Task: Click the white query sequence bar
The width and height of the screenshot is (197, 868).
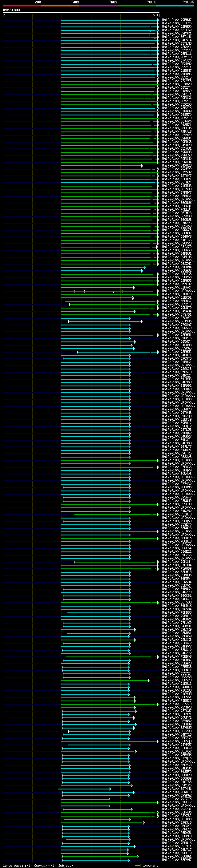Action: point(81,12)
